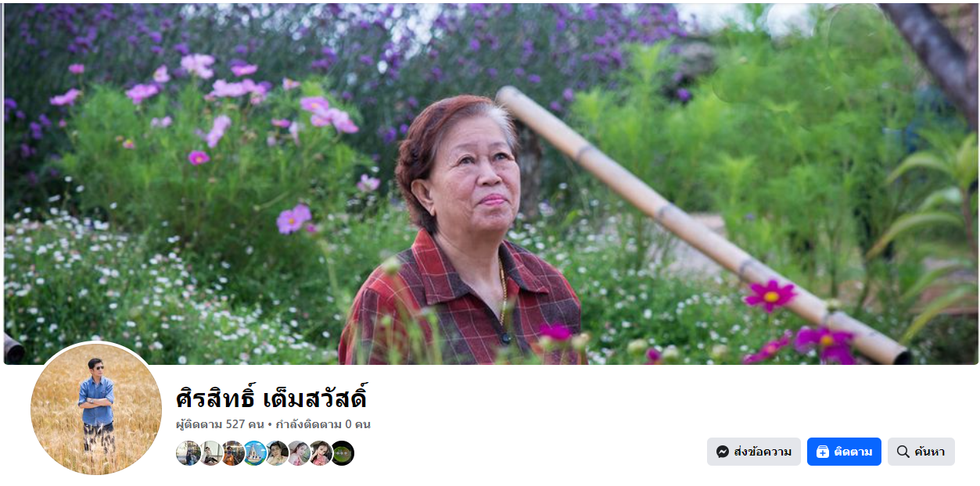Open the follower avatar next to the black one

pyautogui.click(x=321, y=453)
